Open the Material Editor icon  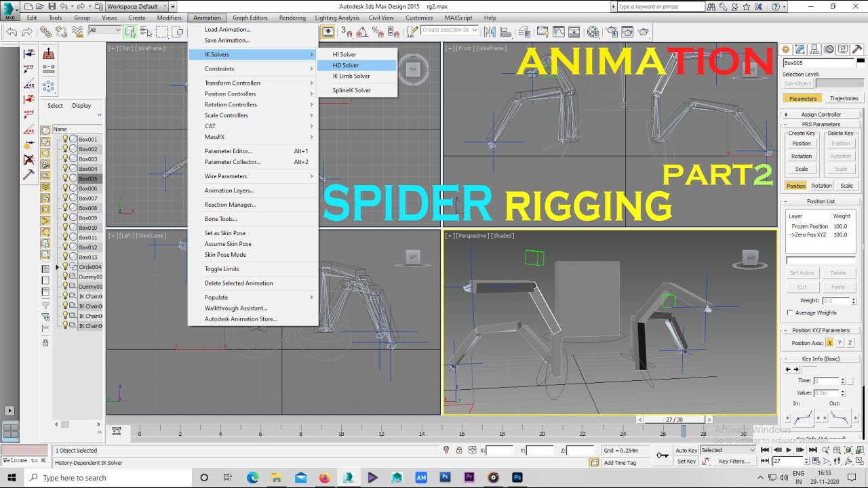click(593, 31)
